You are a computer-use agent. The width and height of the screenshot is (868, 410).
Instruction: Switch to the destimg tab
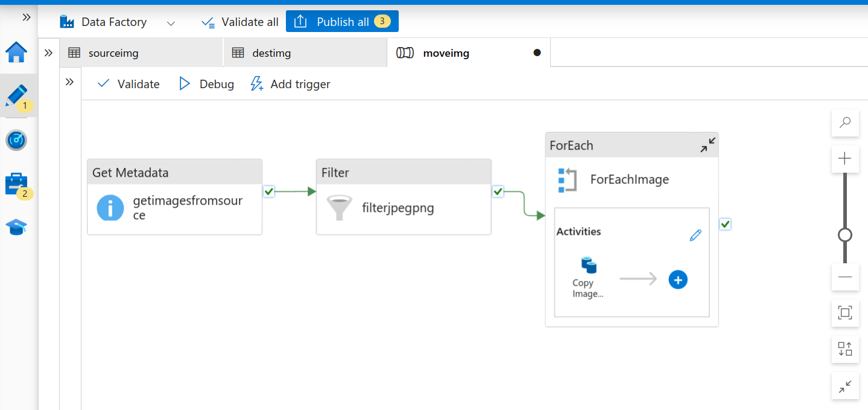[x=305, y=53]
